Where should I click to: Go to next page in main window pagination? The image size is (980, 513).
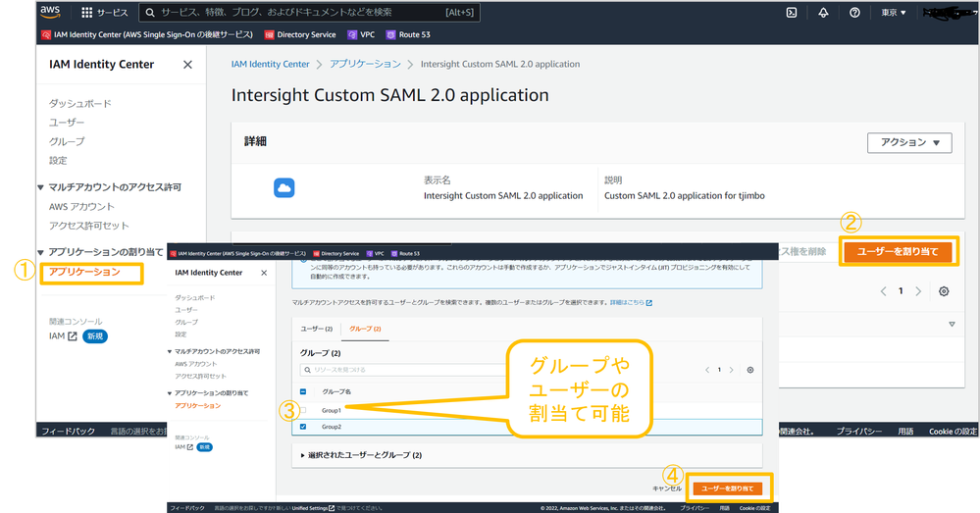pos(918,291)
